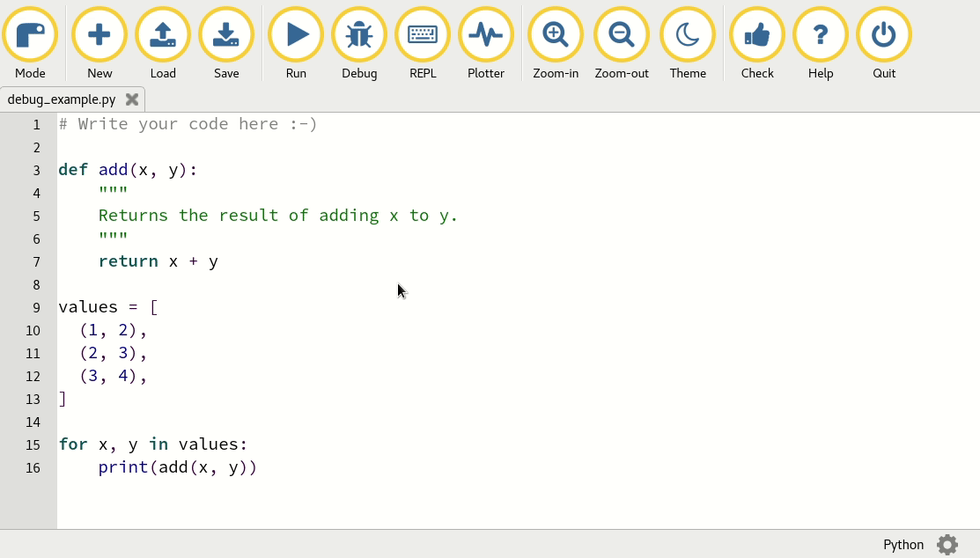
Task: Place cursor on the print statement line
Action: click(176, 467)
